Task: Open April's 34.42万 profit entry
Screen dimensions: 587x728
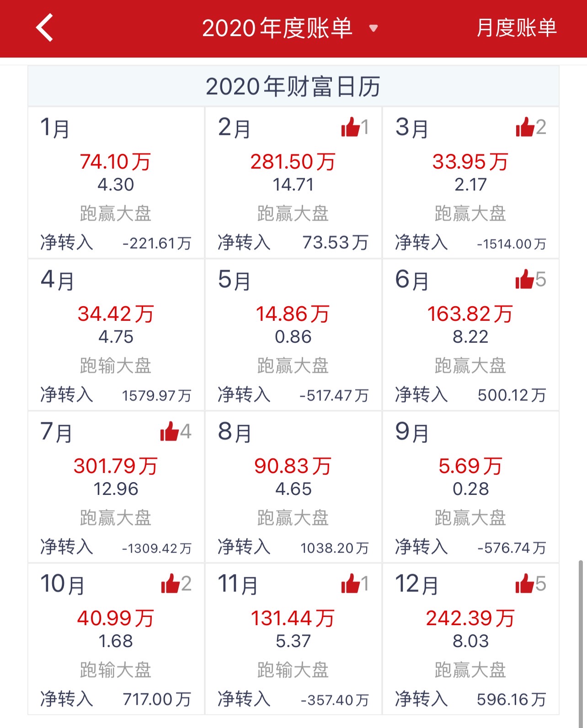Action: point(115,314)
